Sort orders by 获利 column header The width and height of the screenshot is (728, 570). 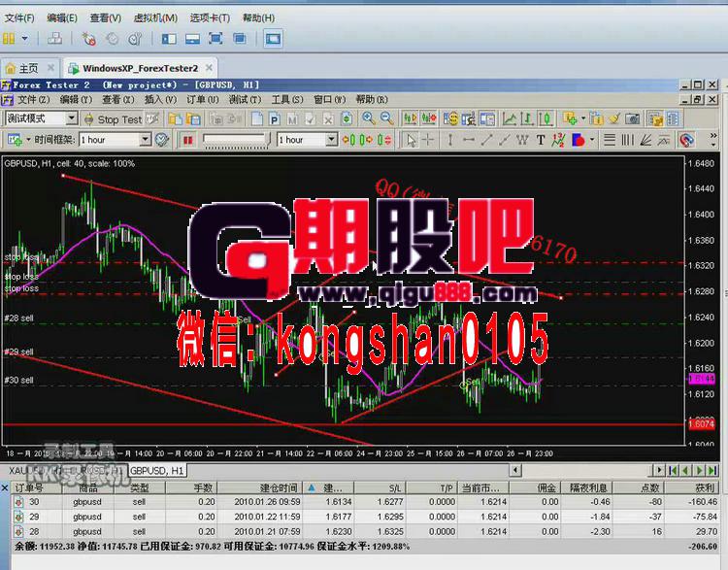[x=692, y=487]
